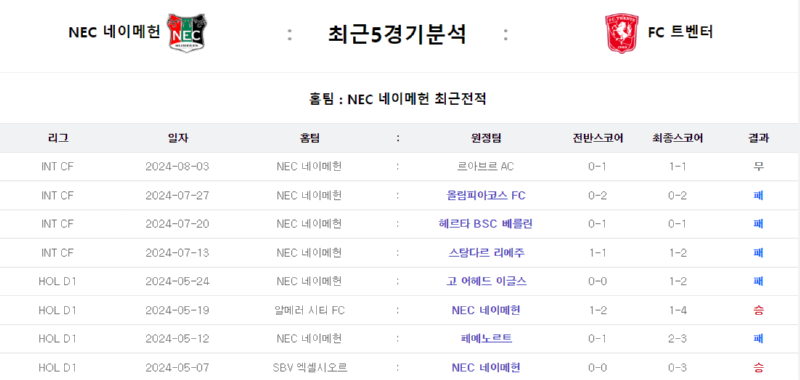Screen dimensions: 800x380
Task: Select the date 2024-05-12
Action: (178, 339)
